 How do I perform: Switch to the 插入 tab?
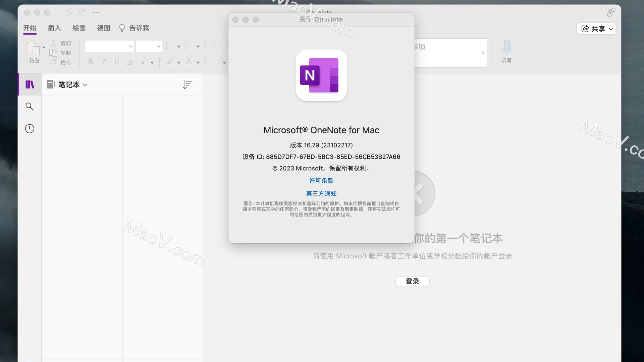[x=54, y=28]
